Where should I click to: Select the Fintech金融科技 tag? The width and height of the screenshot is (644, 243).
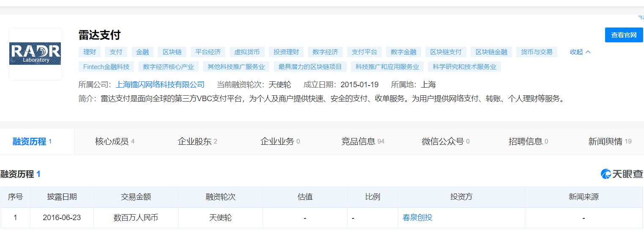click(106, 67)
